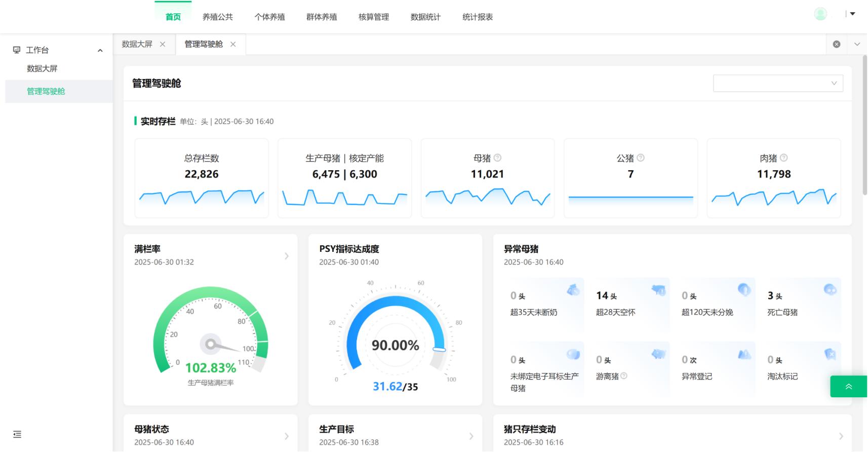Open the 养殖公共 menu
The width and height of the screenshot is (868, 452).
pos(218,17)
